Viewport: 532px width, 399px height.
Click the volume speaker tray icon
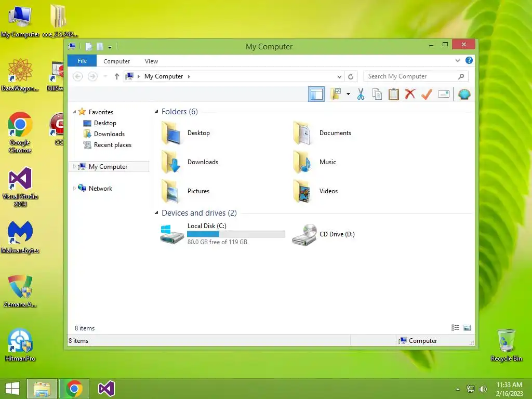click(483, 389)
